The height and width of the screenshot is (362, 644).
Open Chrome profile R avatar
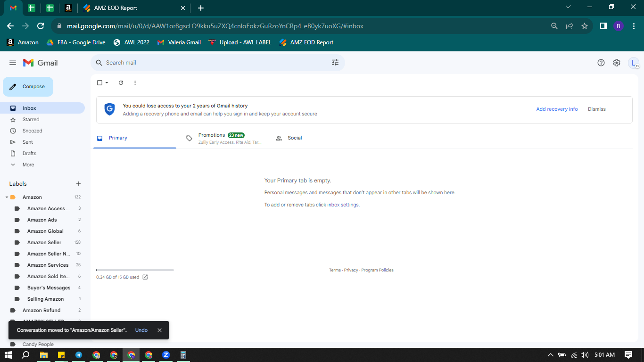coord(619,26)
